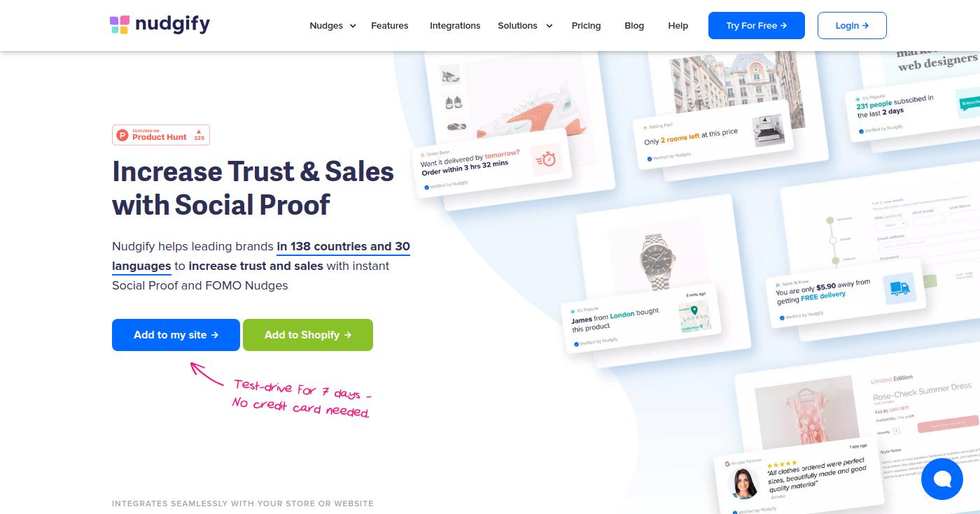Image resolution: width=980 pixels, height=514 pixels.
Task: Click the delivery truck icon
Action: coord(899,287)
